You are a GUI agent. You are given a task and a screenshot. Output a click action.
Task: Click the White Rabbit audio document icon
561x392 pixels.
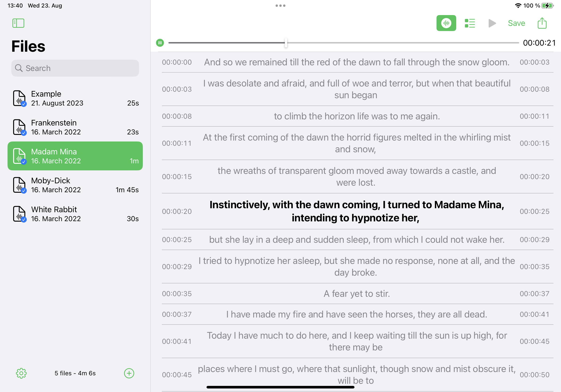tap(19, 214)
